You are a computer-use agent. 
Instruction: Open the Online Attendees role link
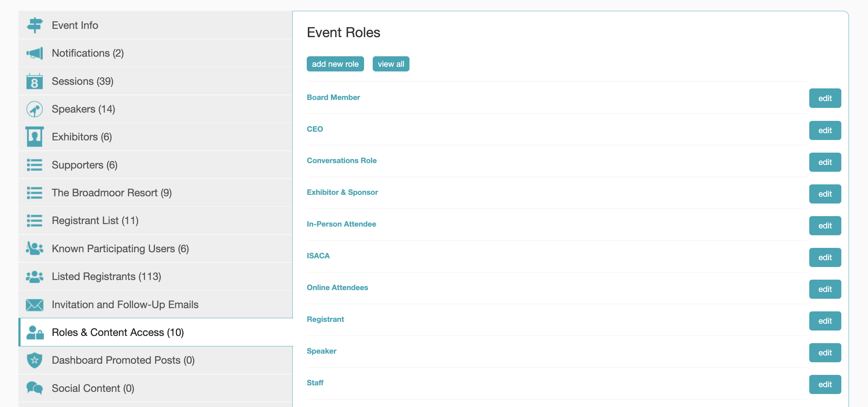click(x=337, y=288)
